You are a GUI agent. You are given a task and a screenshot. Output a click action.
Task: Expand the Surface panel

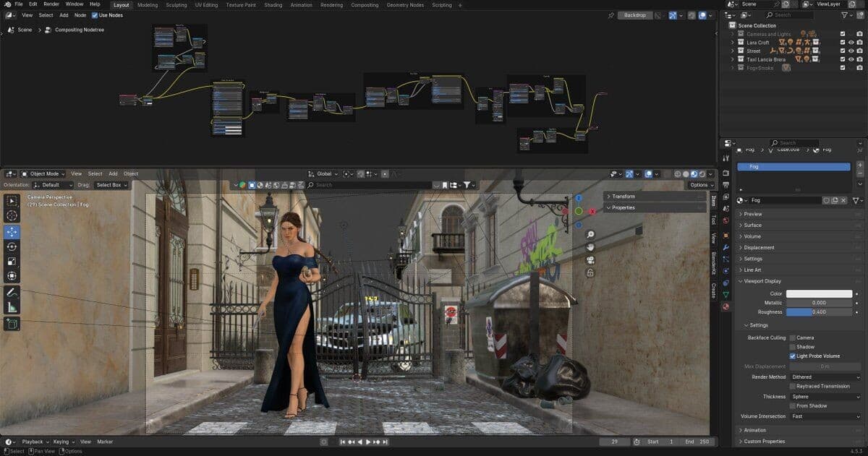(x=752, y=225)
